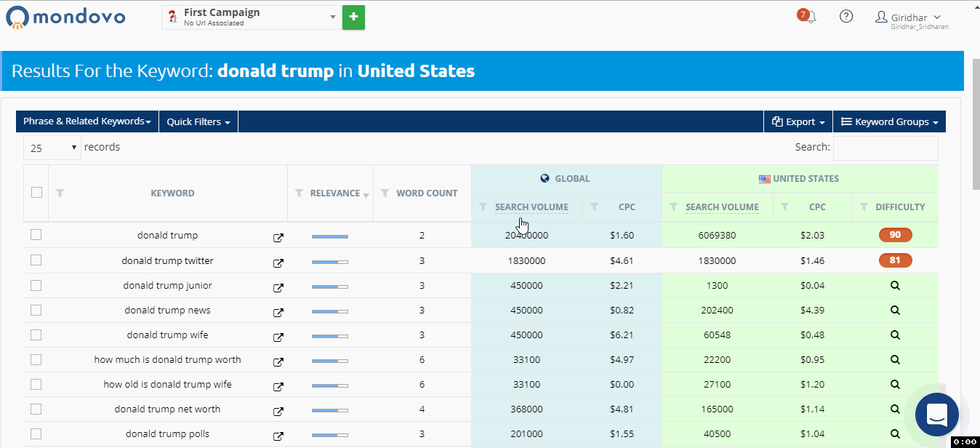Sort by the Keyword column header

pyautogui.click(x=172, y=193)
